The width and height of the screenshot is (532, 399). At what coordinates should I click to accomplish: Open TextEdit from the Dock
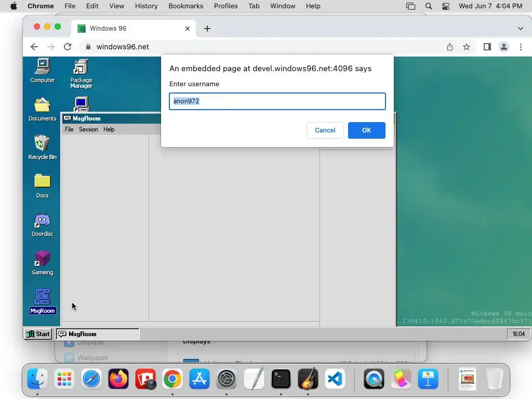[x=254, y=379]
